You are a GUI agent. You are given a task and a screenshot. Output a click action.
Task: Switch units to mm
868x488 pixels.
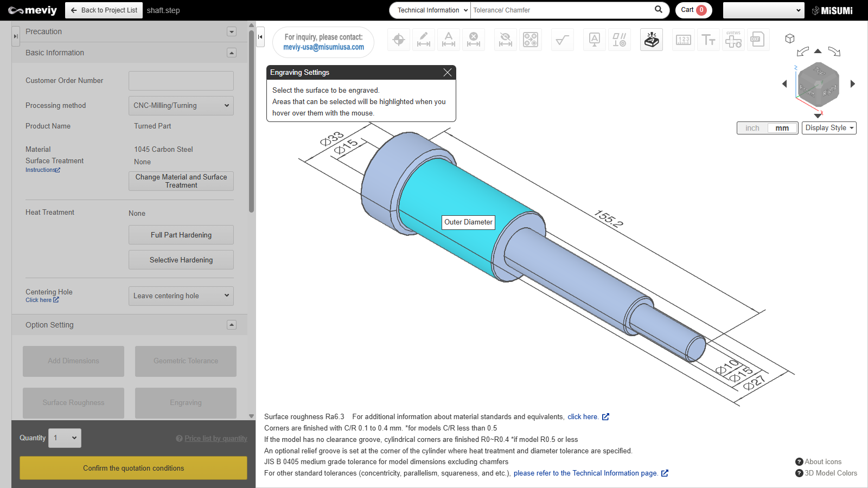(782, 128)
